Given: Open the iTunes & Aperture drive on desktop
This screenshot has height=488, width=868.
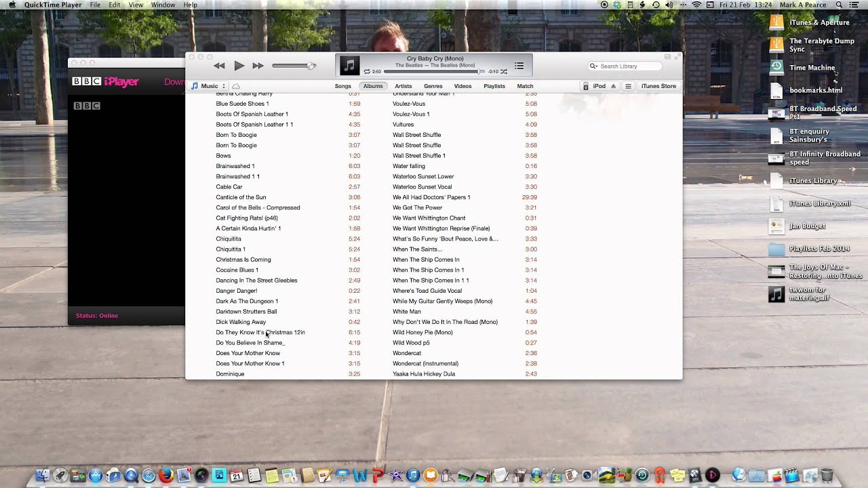Looking at the screenshot, I should (776, 22).
